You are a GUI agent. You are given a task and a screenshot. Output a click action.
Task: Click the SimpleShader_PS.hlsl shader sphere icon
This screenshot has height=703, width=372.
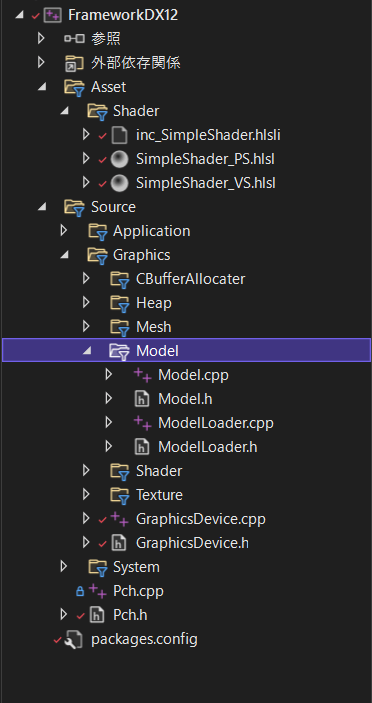(x=119, y=159)
